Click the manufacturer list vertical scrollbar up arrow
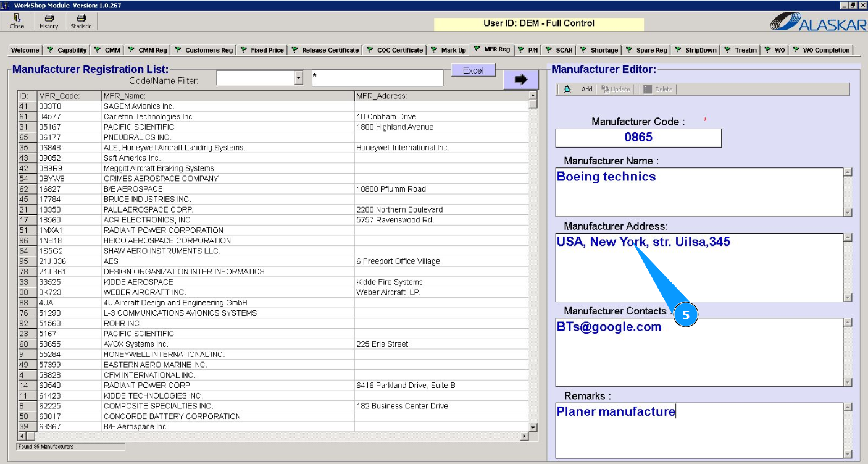868x464 pixels. click(533, 96)
